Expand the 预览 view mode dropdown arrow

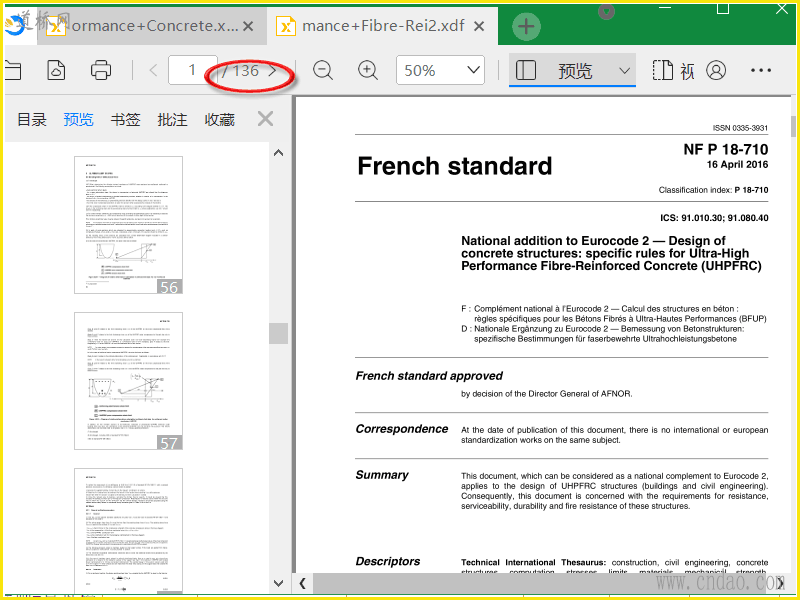click(x=624, y=71)
